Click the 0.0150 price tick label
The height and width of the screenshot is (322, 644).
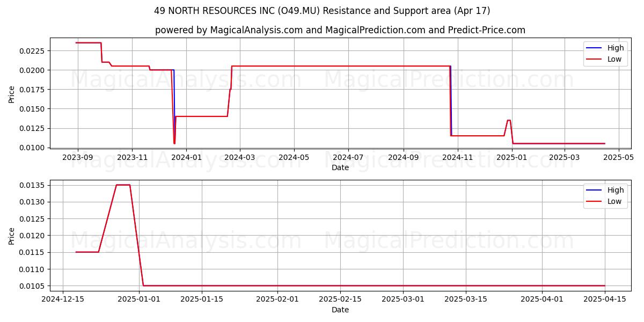click(33, 109)
